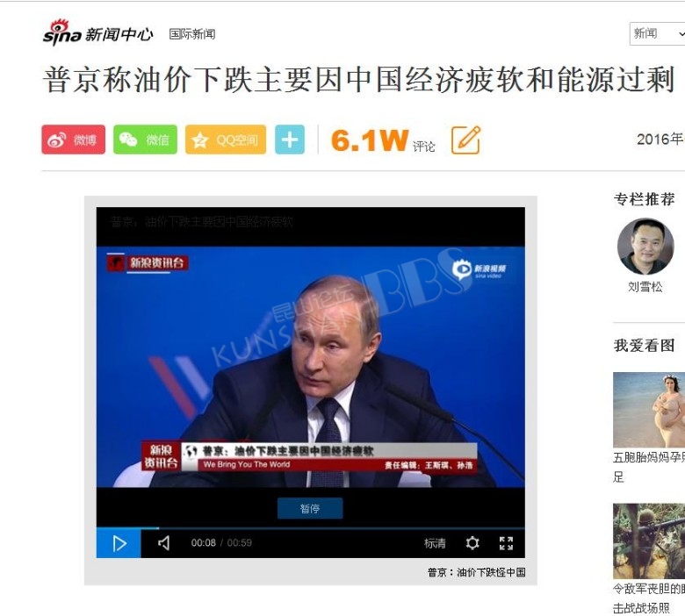Share article via the Weibo button
This screenshot has height=616, width=685.
[74, 140]
